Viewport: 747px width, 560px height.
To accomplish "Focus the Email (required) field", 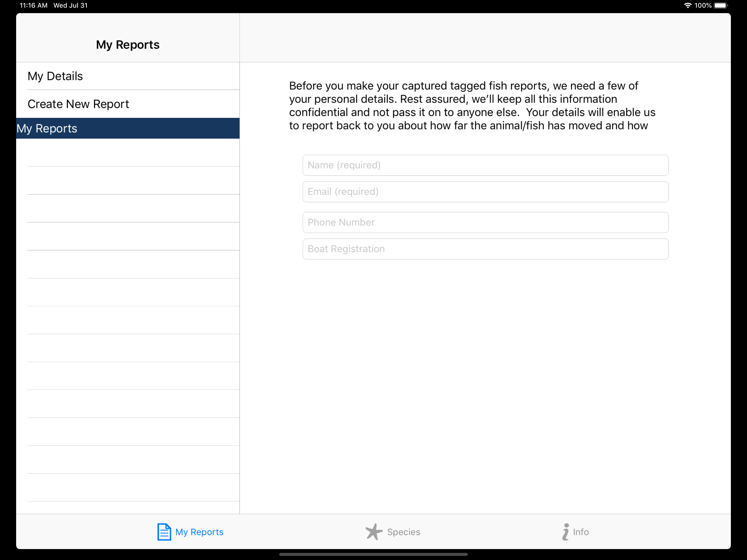I will click(x=485, y=192).
